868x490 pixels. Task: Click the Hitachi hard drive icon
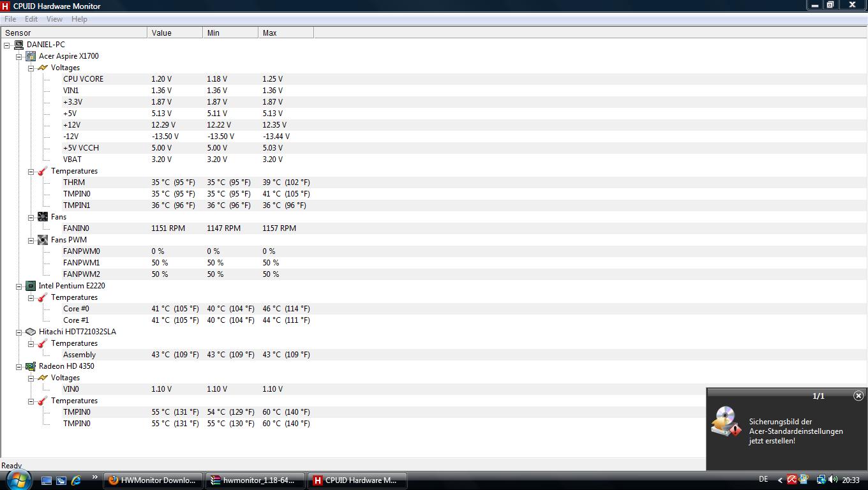click(31, 332)
